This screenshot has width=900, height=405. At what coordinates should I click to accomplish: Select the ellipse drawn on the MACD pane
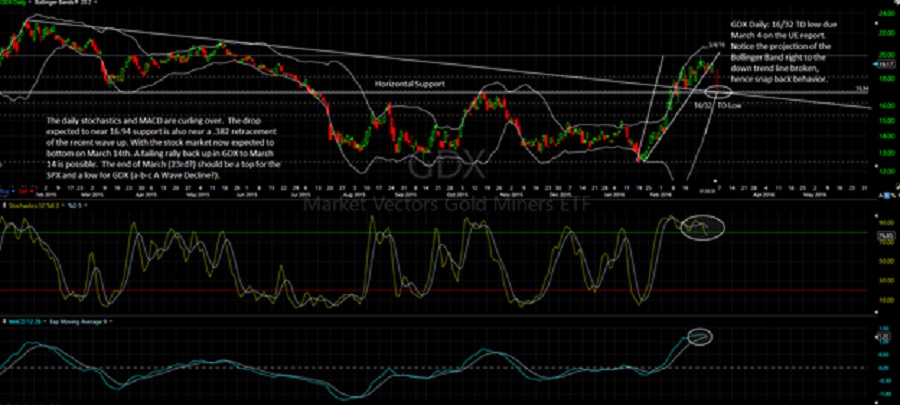point(699,337)
